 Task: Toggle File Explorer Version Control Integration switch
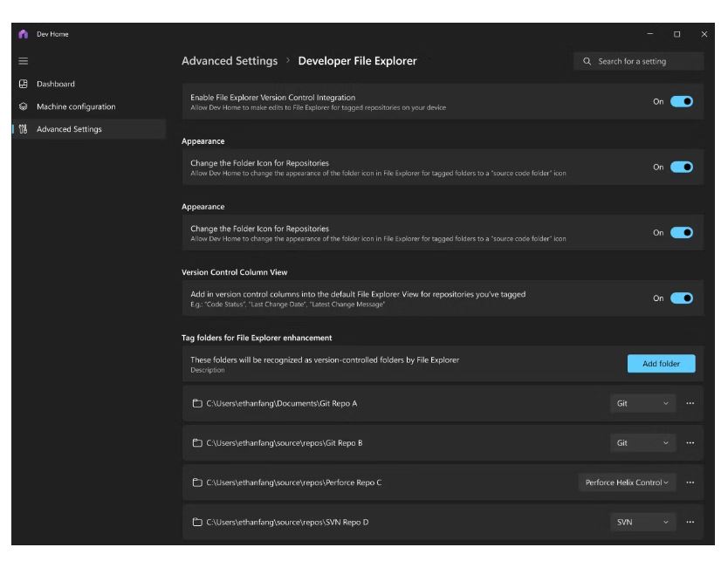coord(682,101)
